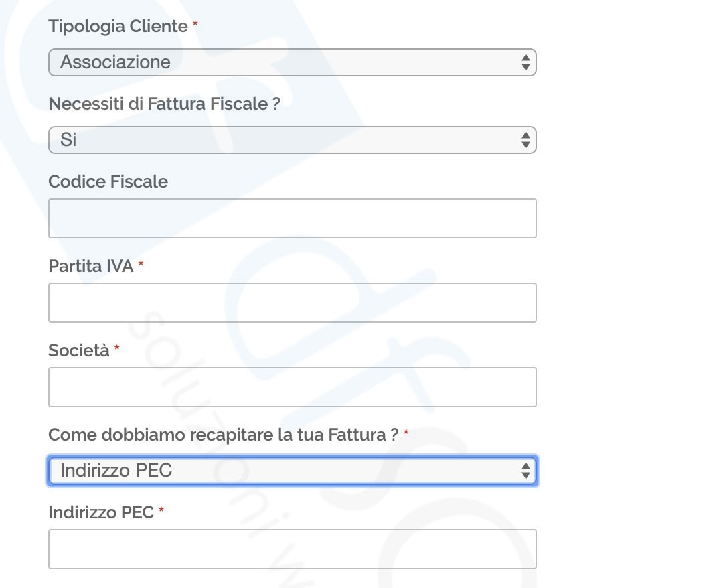
Task: Click the Partita IVA label
Action: [x=91, y=266]
